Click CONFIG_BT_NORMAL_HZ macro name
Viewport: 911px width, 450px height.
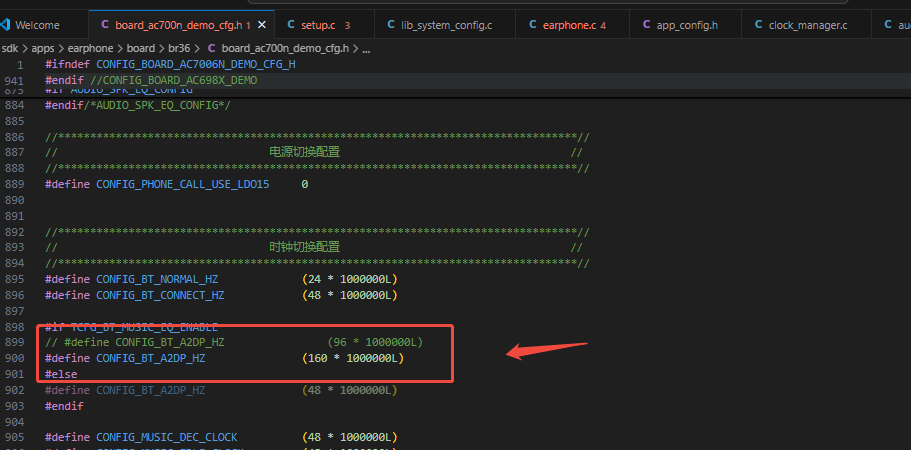[x=157, y=279]
